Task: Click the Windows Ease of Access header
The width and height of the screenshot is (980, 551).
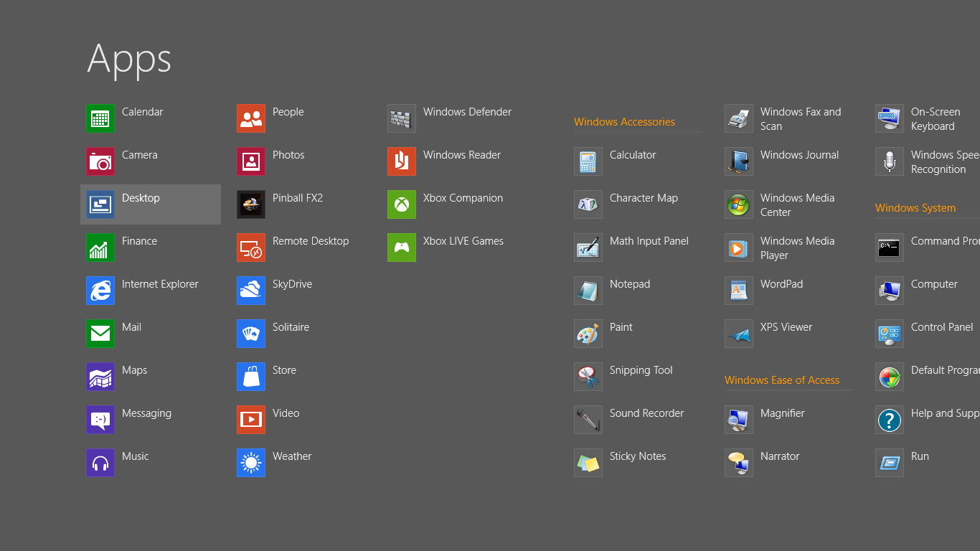Action: 782,380
